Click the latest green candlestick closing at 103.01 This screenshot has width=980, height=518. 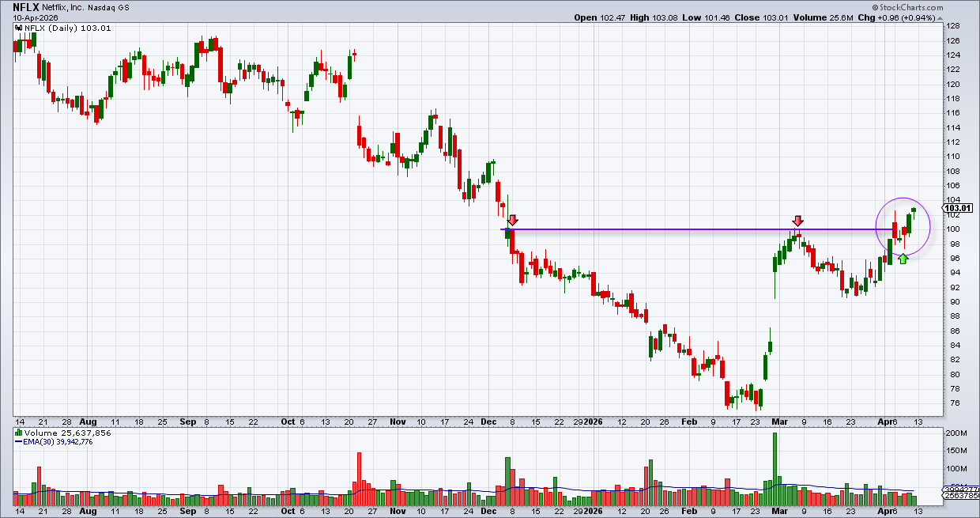coord(914,210)
